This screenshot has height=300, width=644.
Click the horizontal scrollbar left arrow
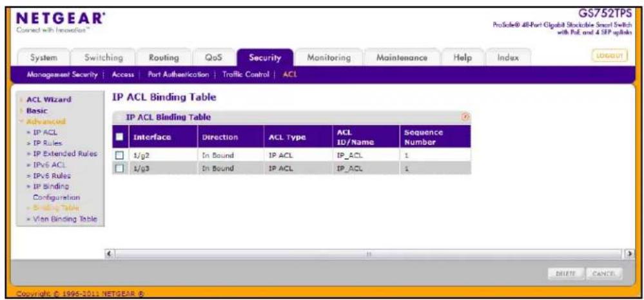pyautogui.click(x=109, y=254)
